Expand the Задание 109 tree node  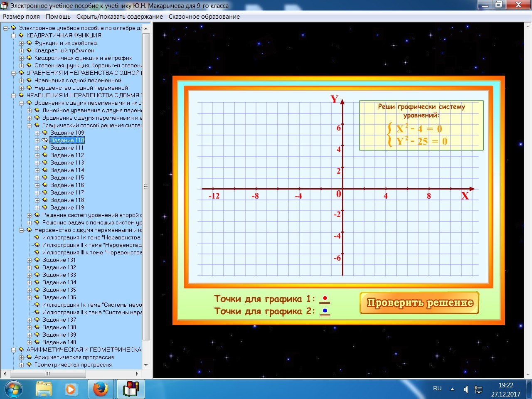pyautogui.click(x=37, y=133)
